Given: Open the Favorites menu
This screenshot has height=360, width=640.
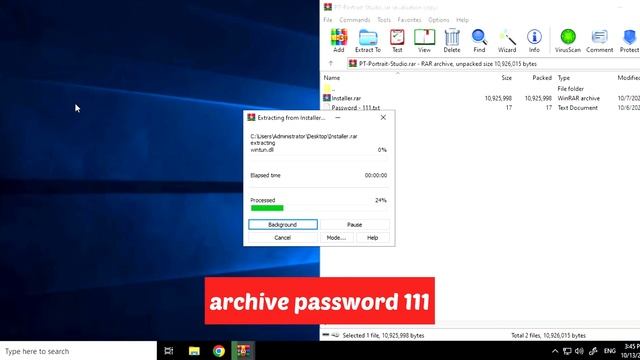Looking at the screenshot, I should 409,20.
